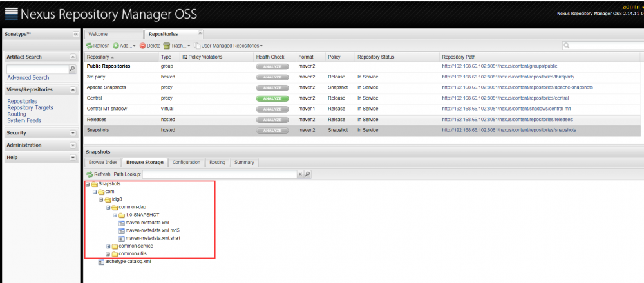The image size is (644, 283).
Task: Open the Trash menu icon
Action: click(x=166, y=46)
